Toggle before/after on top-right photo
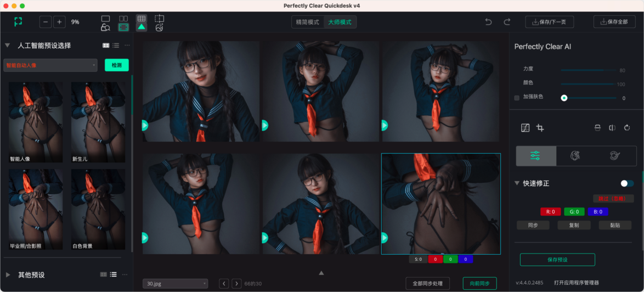Viewport: 644px width, 292px height. (385, 125)
